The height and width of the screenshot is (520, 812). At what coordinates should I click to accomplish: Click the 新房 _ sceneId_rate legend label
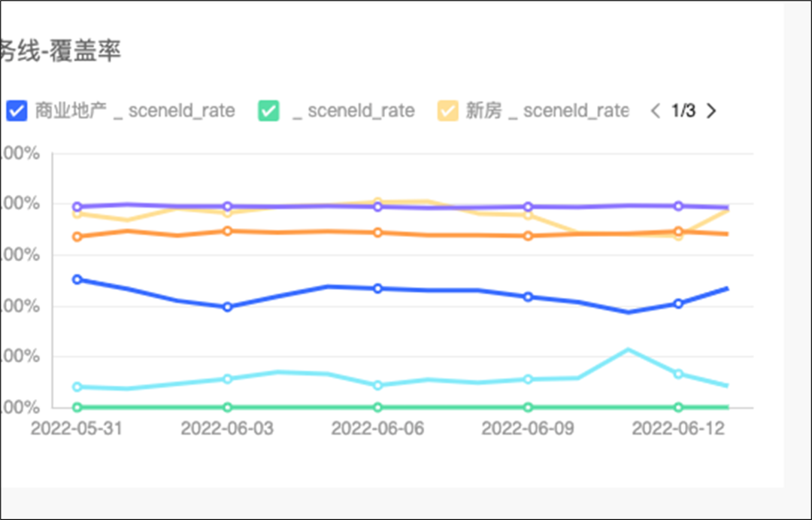click(547, 111)
